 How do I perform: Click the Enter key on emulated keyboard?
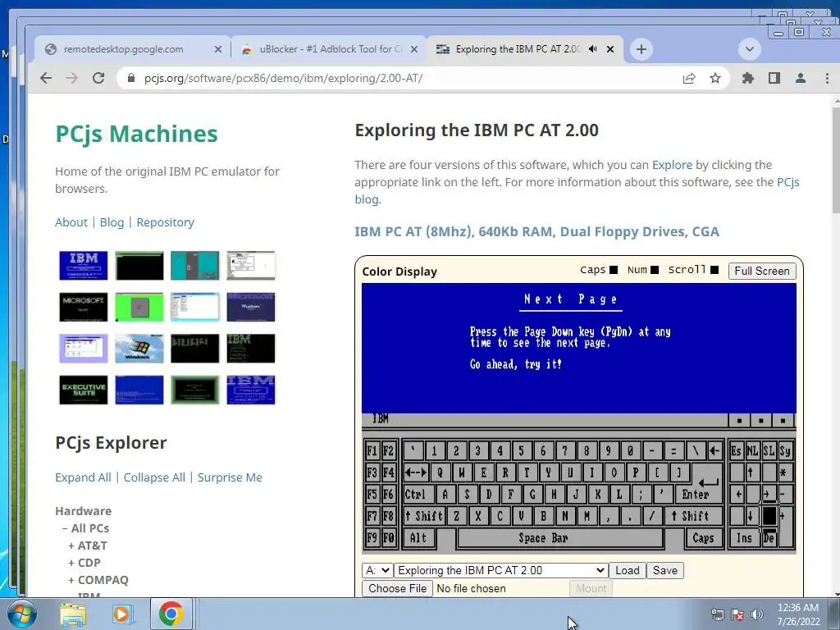pyautogui.click(x=696, y=495)
